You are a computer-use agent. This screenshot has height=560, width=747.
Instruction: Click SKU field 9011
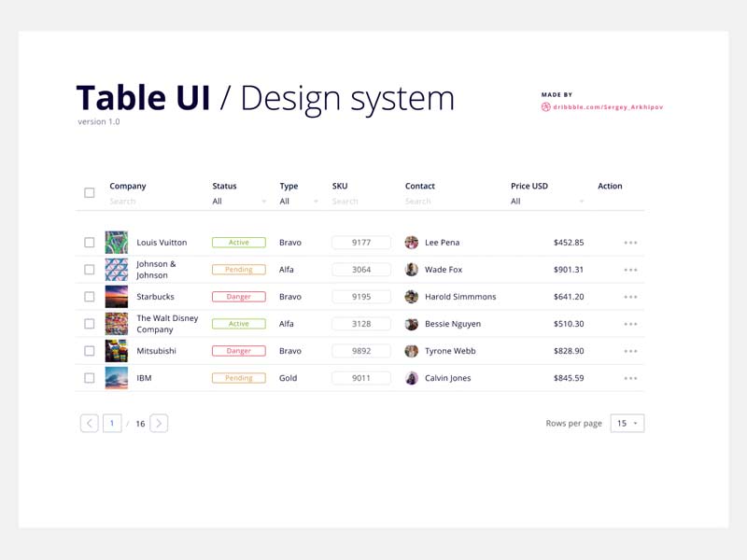tap(361, 378)
